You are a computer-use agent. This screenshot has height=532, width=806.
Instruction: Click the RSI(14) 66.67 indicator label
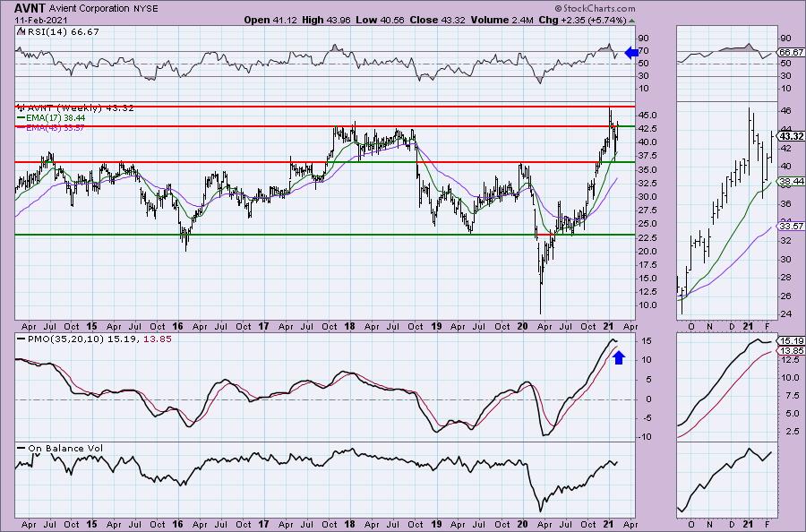point(62,31)
